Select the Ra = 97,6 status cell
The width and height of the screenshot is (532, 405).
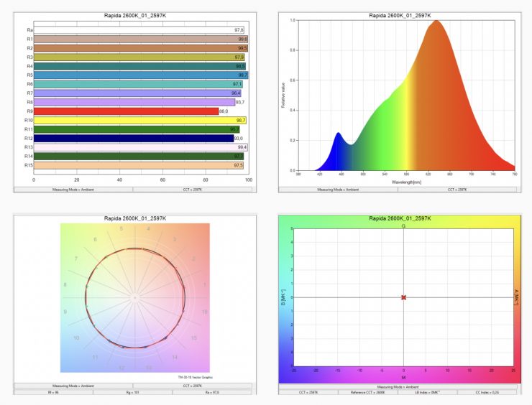point(212,392)
